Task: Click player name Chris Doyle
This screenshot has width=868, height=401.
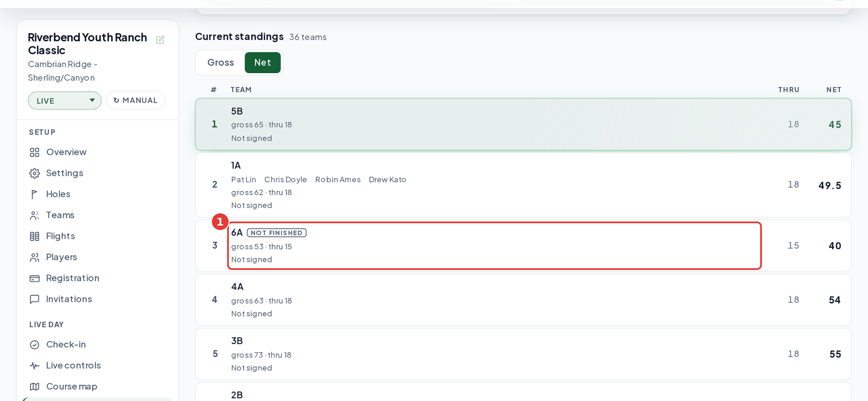Action: 285,179
